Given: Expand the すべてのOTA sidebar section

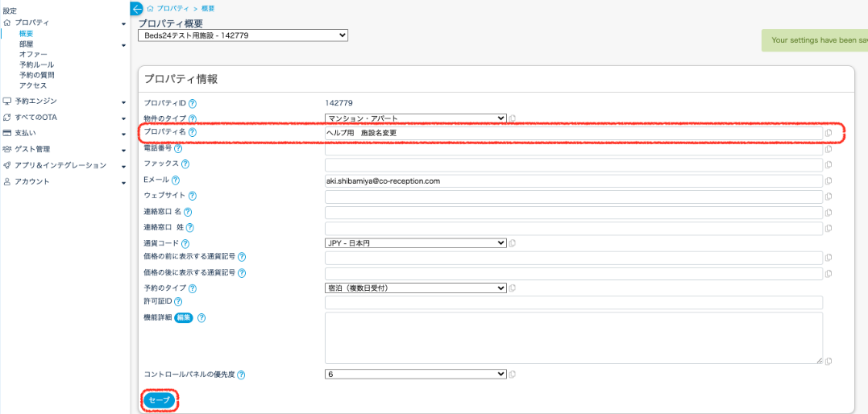Looking at the screenshot, I should tap(64, 118).
